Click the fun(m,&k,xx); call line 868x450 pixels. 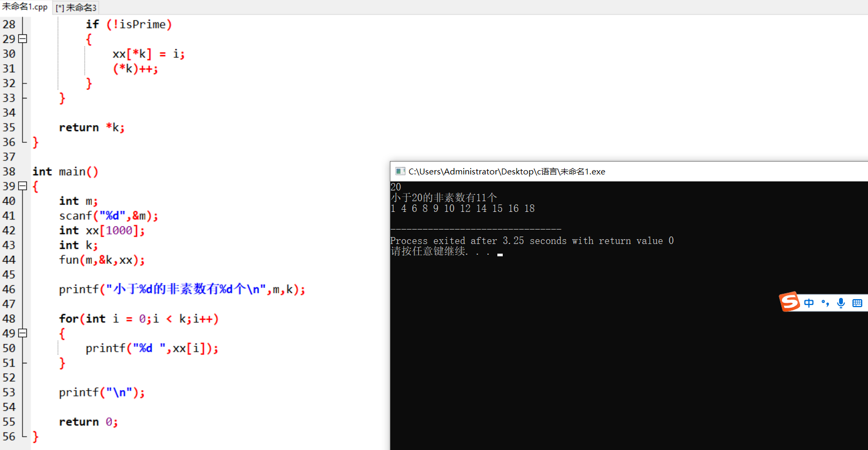pyautogui.click(x=102, y=260)
